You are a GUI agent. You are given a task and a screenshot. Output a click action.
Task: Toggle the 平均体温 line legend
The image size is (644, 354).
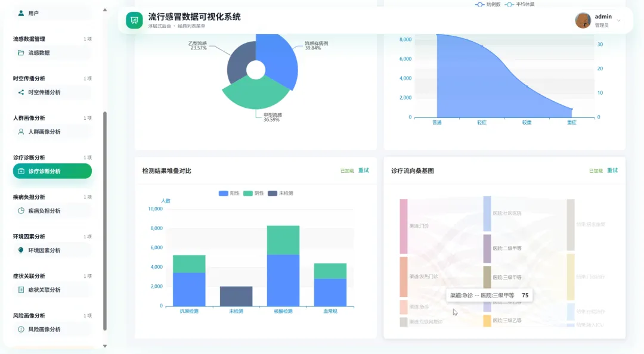point(520,4)
